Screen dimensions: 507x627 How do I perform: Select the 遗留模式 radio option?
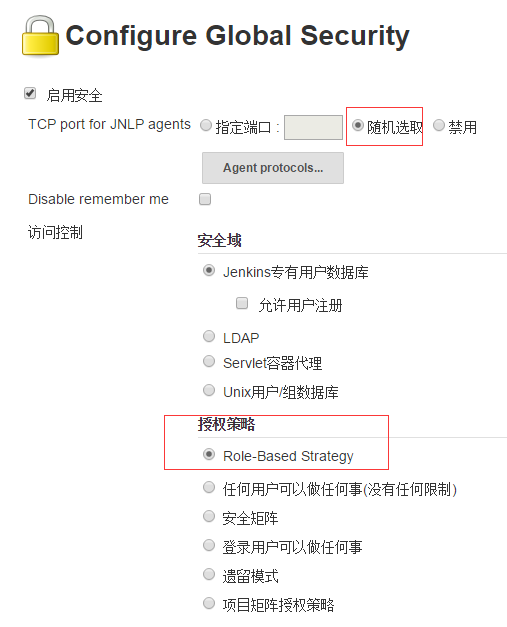(209, 574)
